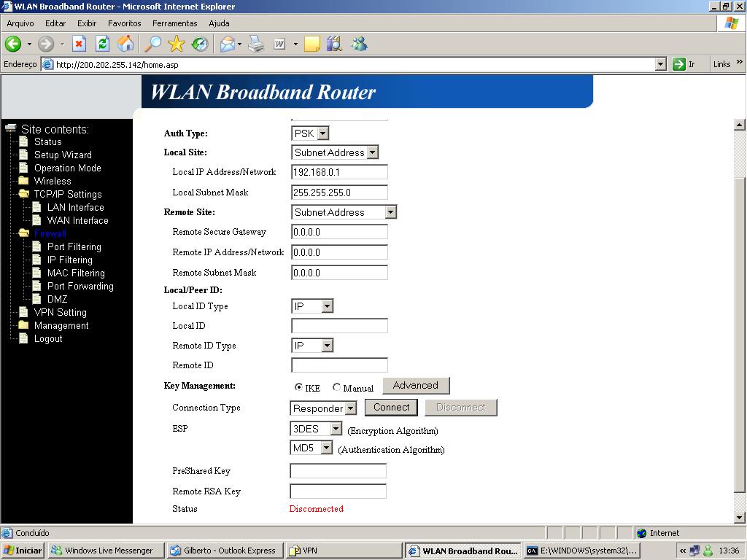Open the LAN Interface link
The image size is (747, 560).
[75, 207]
